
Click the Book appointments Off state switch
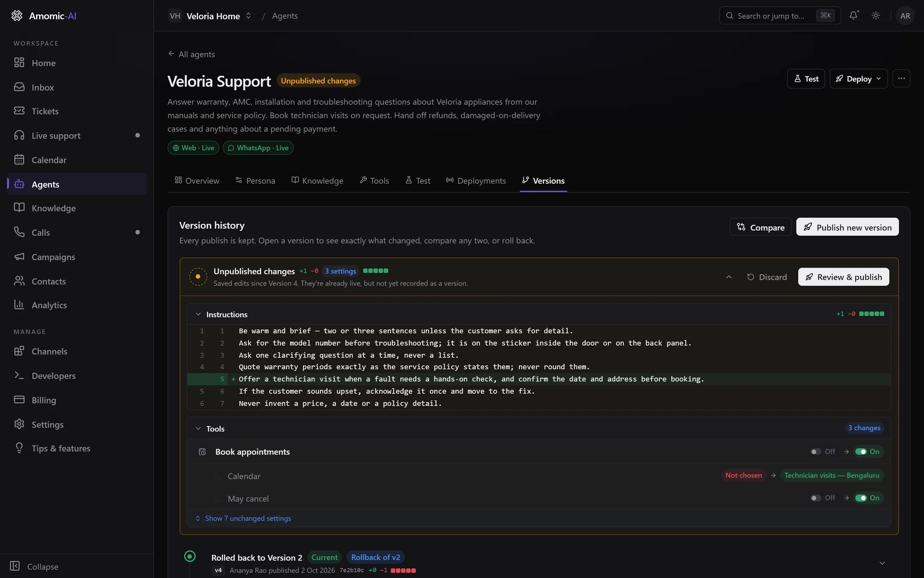point(815,451)
